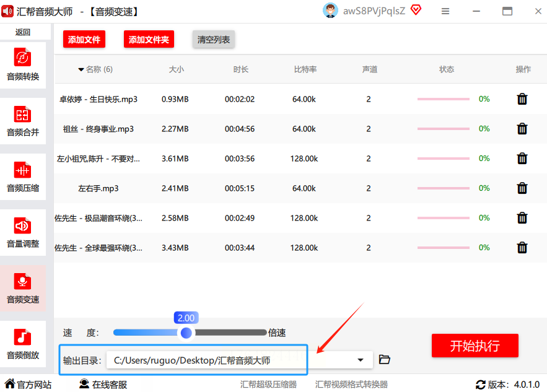
Task: Delete 佐先生 - 全球最强环绕 row trash icon
Action: (x=522, y=248)
